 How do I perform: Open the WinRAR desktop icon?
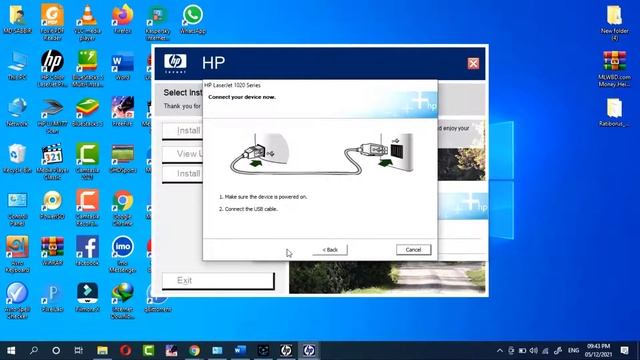point(52,251)
